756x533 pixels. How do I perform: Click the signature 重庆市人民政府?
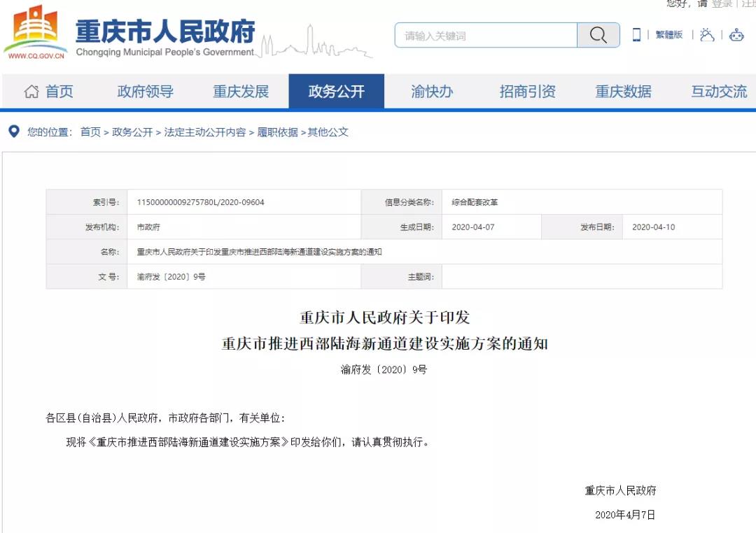tap(620, 490)
